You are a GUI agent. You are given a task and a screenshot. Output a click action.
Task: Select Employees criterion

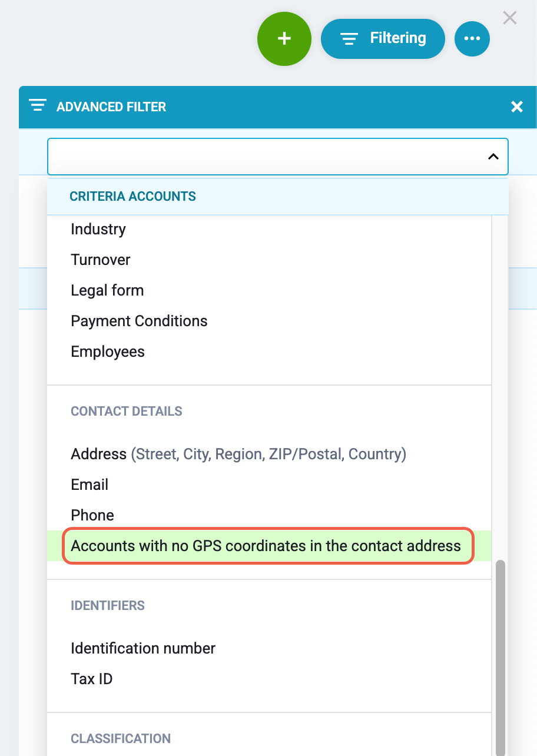108,352
